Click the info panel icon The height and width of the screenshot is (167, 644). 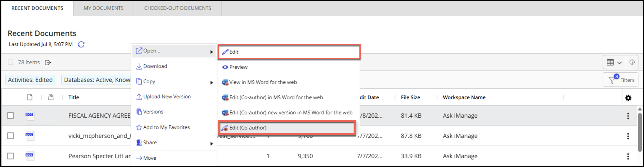click(632, 62)
